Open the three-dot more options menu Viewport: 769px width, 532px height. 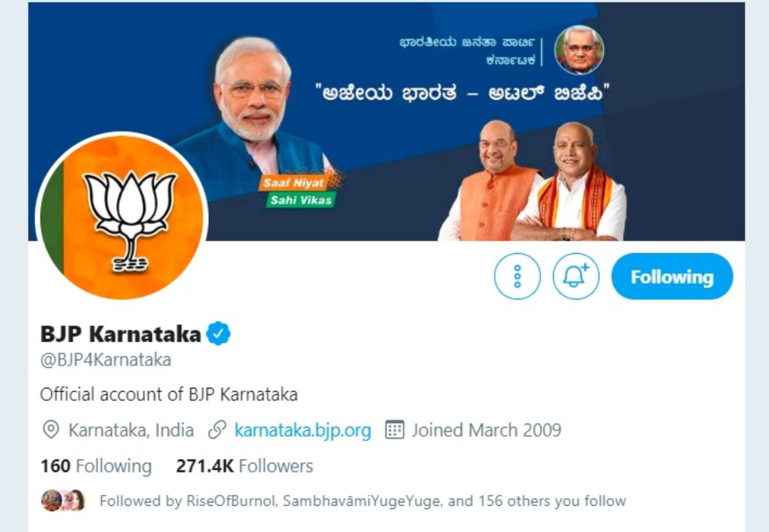517,276
